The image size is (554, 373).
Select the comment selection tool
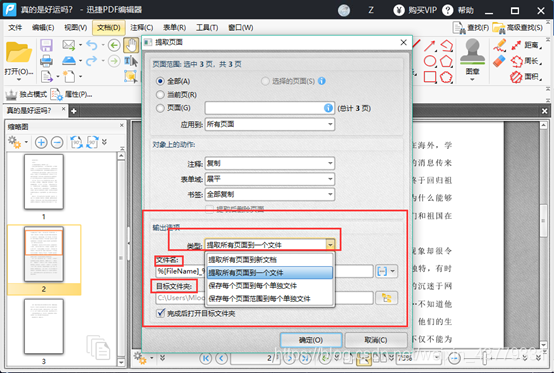click(x=131, y=76)
